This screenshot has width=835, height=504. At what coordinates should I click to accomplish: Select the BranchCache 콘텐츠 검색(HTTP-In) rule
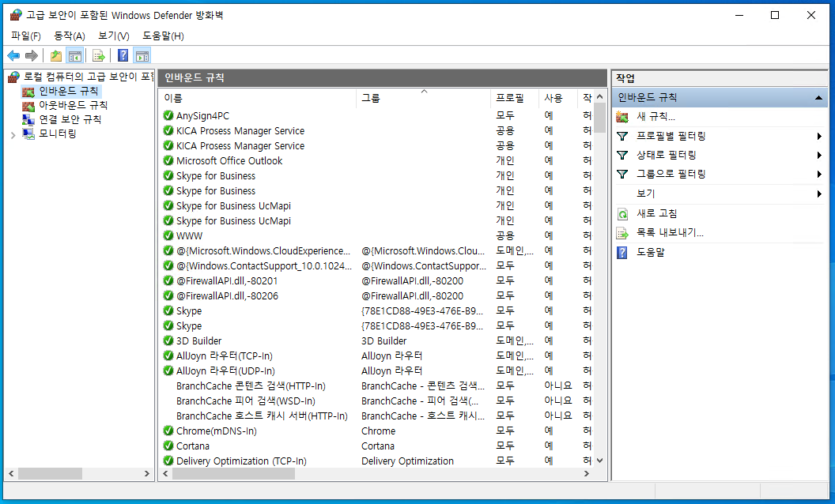click(x=251, y=386)
